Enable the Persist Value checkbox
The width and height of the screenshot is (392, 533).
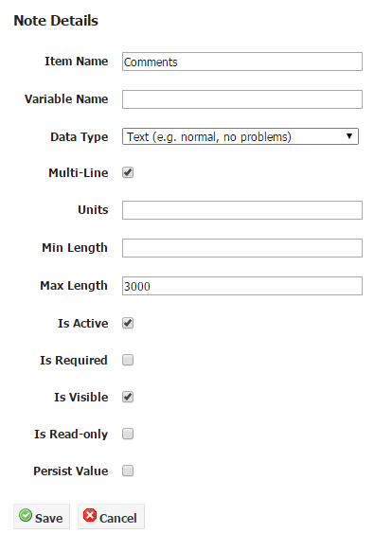click(128, 471)
